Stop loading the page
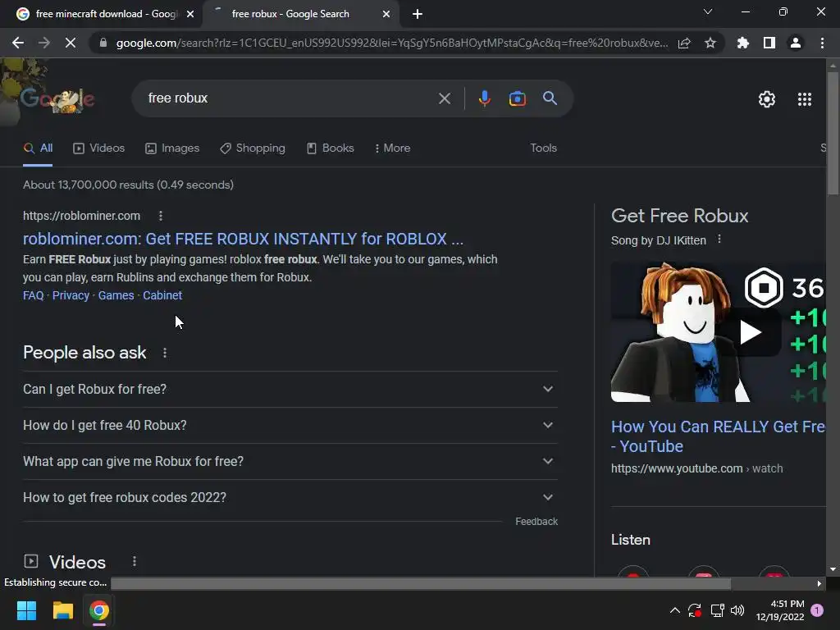 point(71,43)
